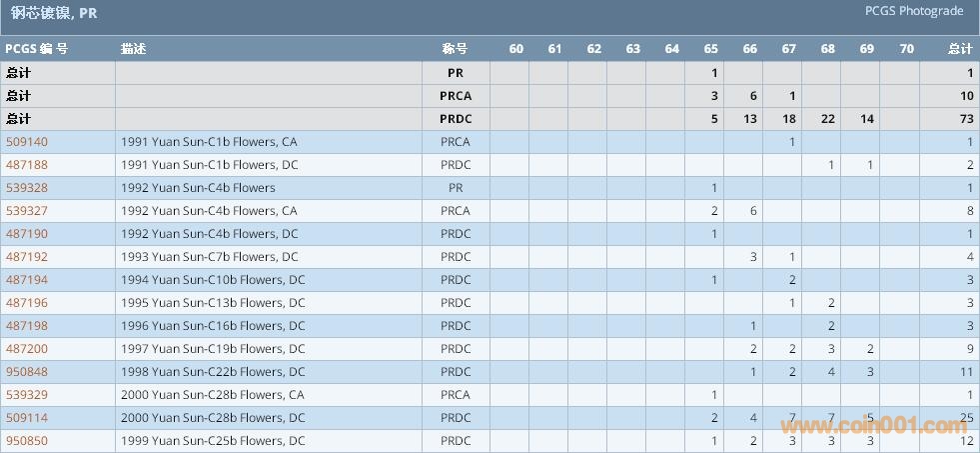Open the 487190 coin link
This screenshot has height=453, width=980.
27,234
